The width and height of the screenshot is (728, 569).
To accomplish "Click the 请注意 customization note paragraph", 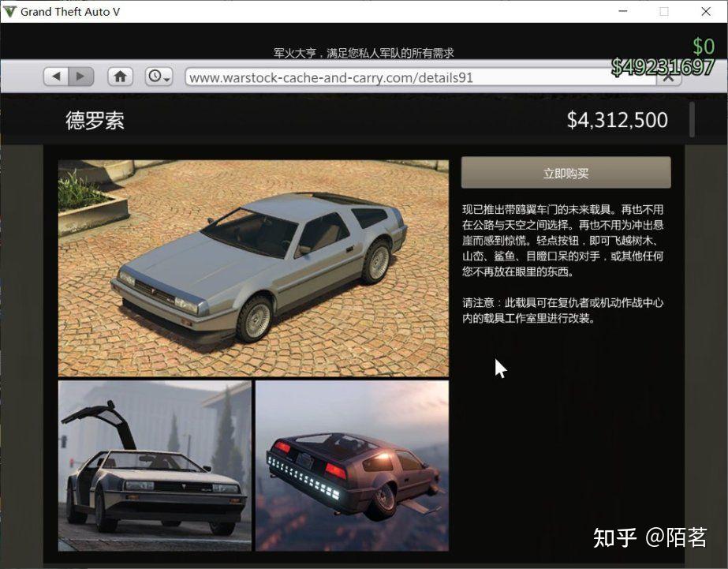I will (562, 310).
